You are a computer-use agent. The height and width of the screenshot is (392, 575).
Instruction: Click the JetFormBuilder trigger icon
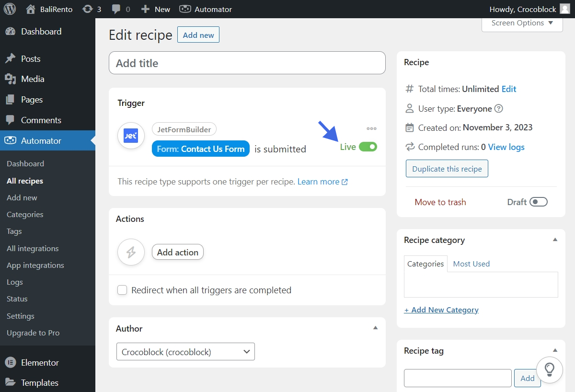click(x=131, y=136)
